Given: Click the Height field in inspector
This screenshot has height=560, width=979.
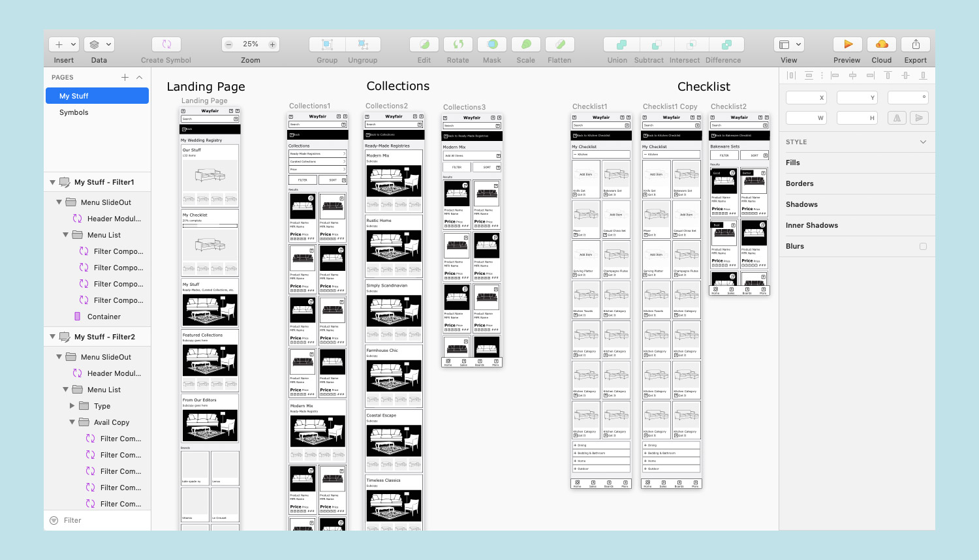Looking at the screenshot, I should click(857, 117).
